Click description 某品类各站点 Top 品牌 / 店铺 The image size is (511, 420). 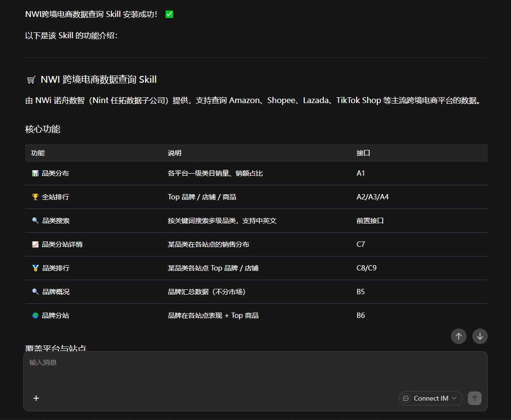point(213,268)
